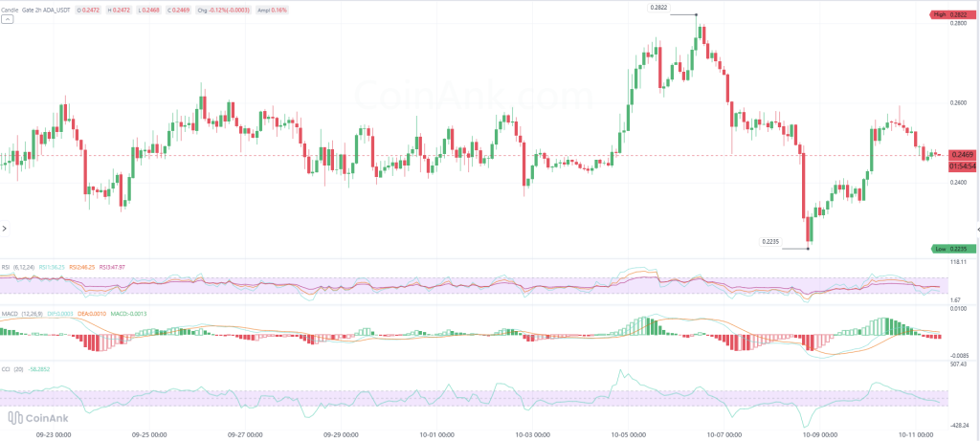Open the CCI indicator label
This screenshot has height=441, width=980.
(6, 369)
